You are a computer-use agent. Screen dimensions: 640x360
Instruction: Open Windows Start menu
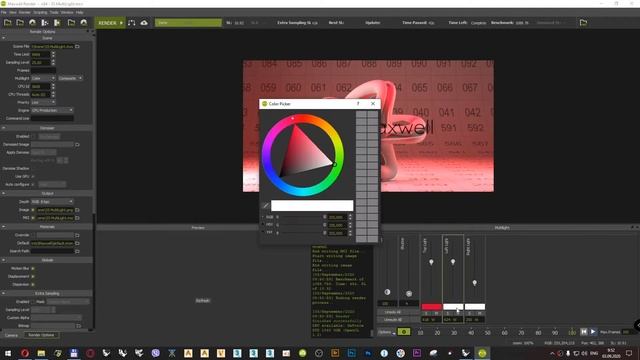(x=8, y=353)
